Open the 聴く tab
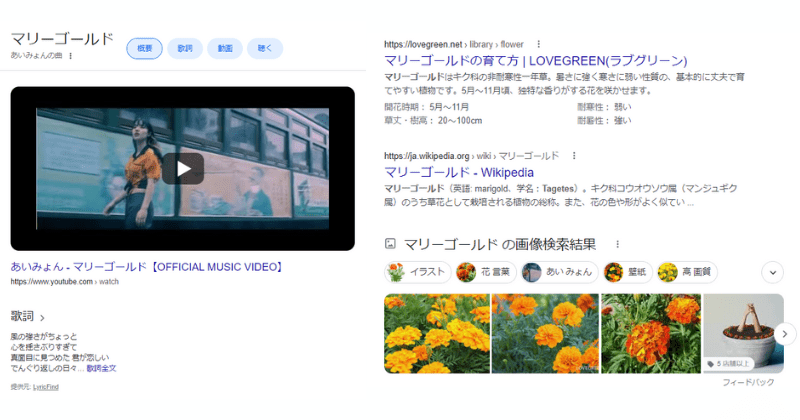The image size is (800, 420). point(265,48)
